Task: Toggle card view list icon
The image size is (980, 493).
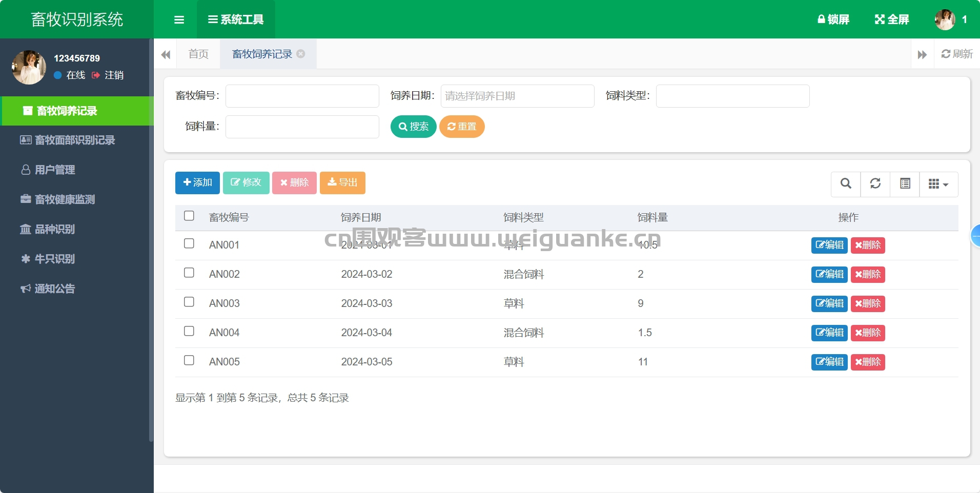Action: coord(905,184)
